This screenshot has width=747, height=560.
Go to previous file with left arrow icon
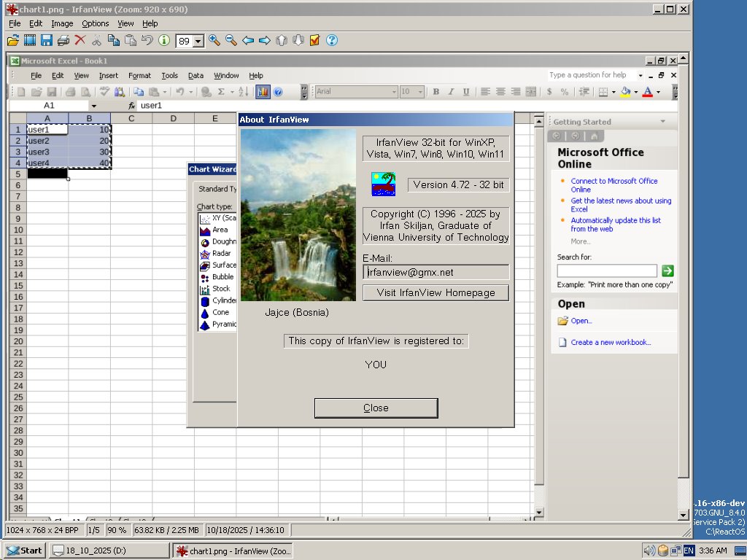[248, 41]
